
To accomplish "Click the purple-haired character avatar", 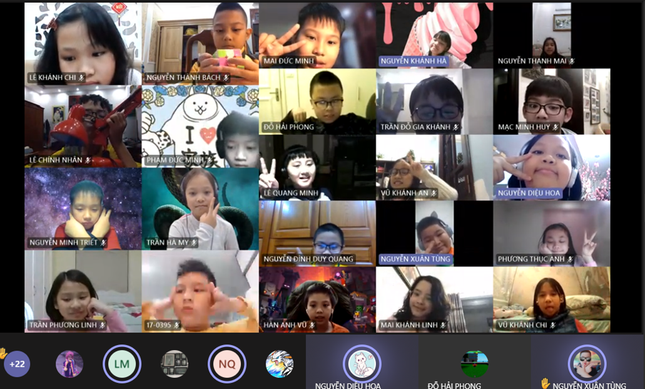I will 69,364.
